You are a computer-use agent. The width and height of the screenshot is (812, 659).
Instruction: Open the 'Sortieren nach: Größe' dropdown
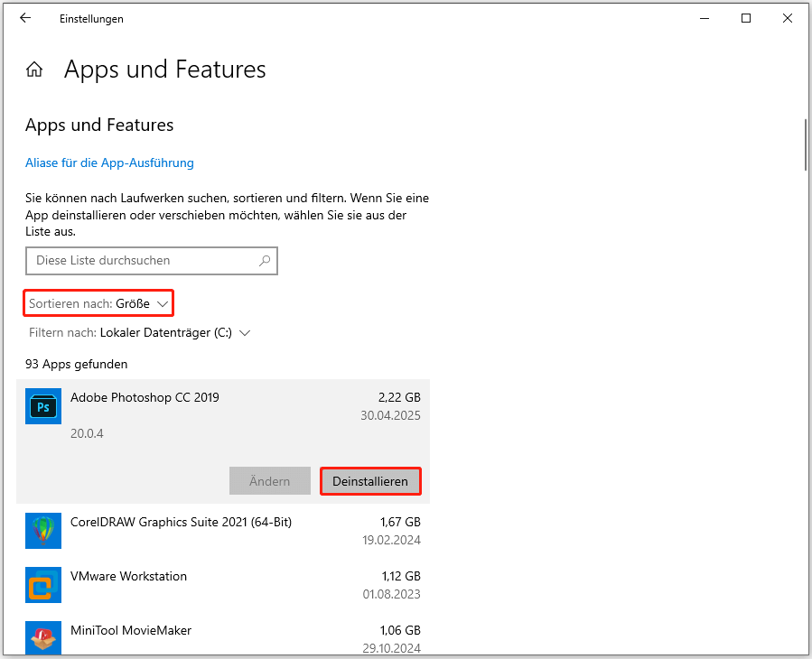point(98,303)
